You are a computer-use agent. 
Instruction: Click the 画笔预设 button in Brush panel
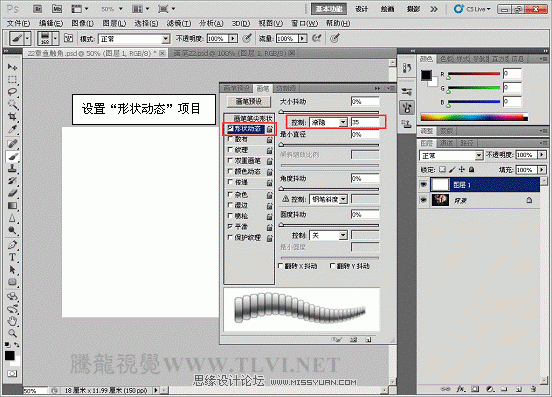[x=249, y=101]
